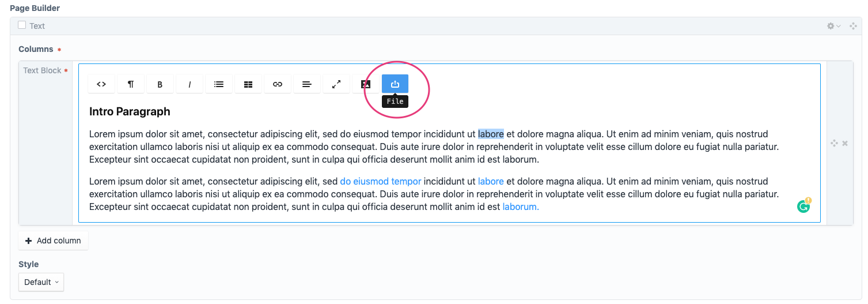
Task: Insert an image
Action: point(366,84)
